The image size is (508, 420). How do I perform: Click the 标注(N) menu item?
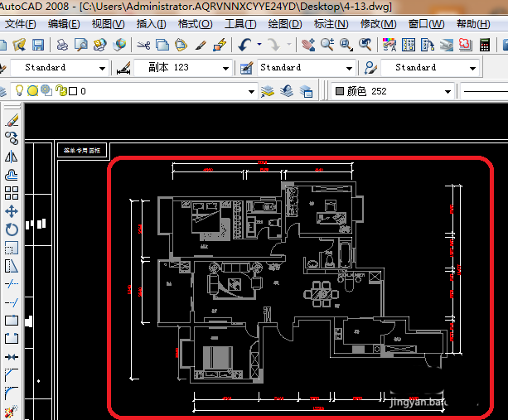(x=330, y=23)
